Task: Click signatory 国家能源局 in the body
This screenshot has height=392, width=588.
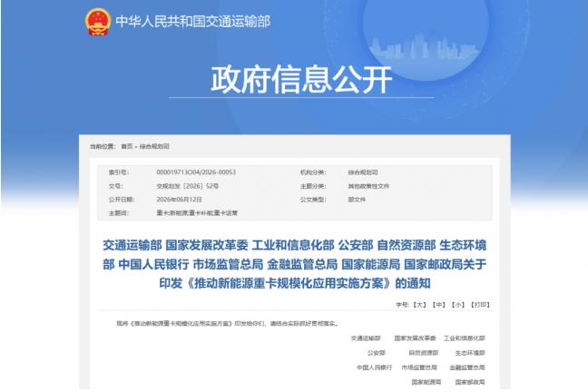Action: 426,382
